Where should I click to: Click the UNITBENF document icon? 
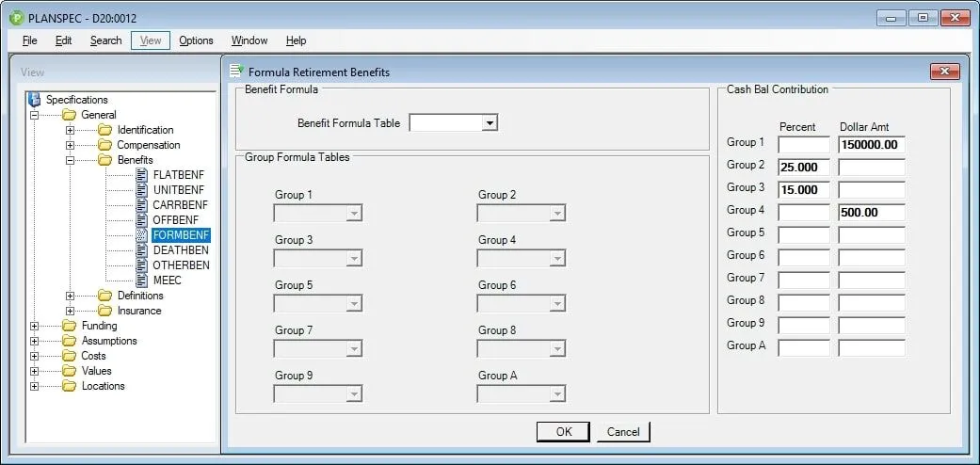point(142,190)
